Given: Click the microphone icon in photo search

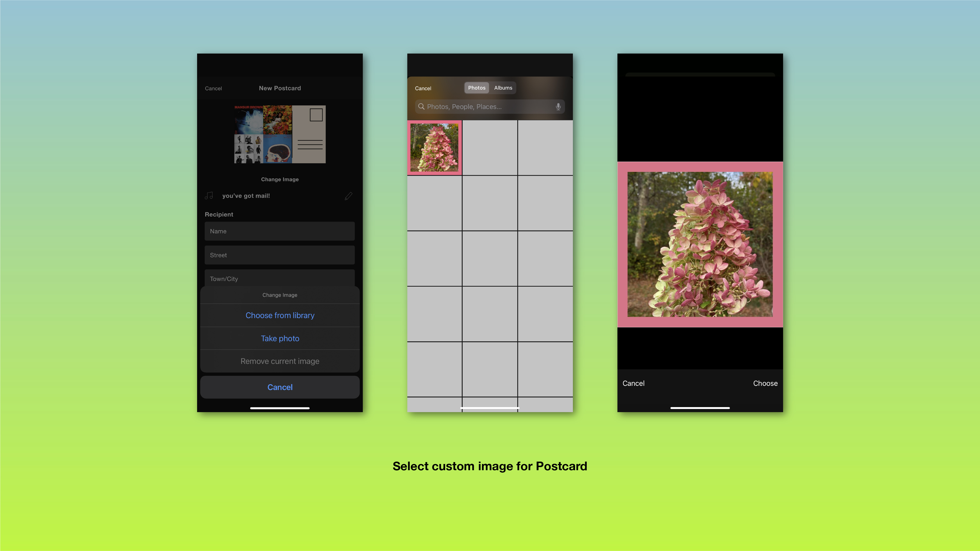Looking at the screenshot, I should (558, 107).
